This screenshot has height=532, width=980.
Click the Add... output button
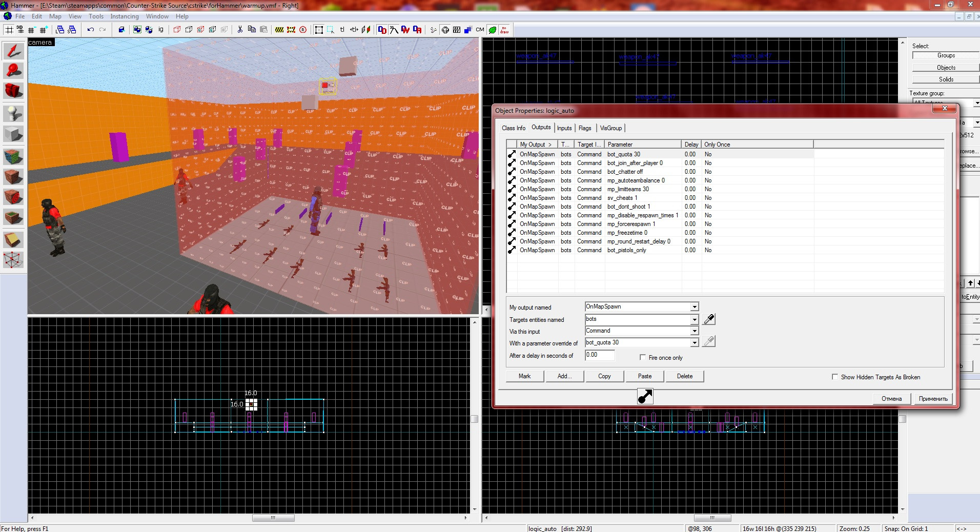tap(564, 376)
